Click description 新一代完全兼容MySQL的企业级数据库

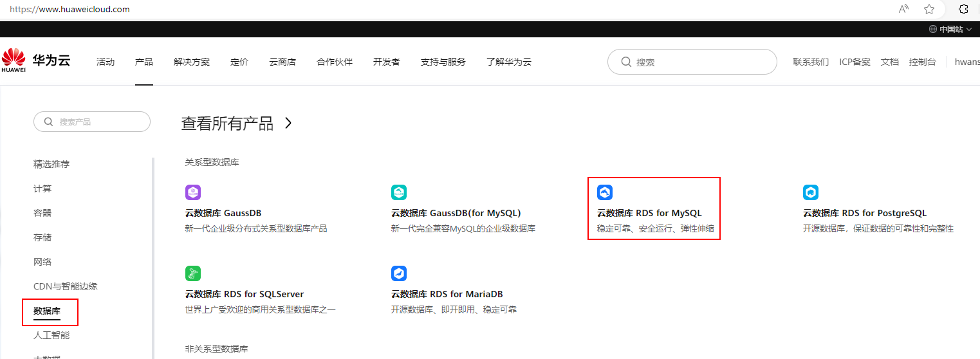coord(463,228)
